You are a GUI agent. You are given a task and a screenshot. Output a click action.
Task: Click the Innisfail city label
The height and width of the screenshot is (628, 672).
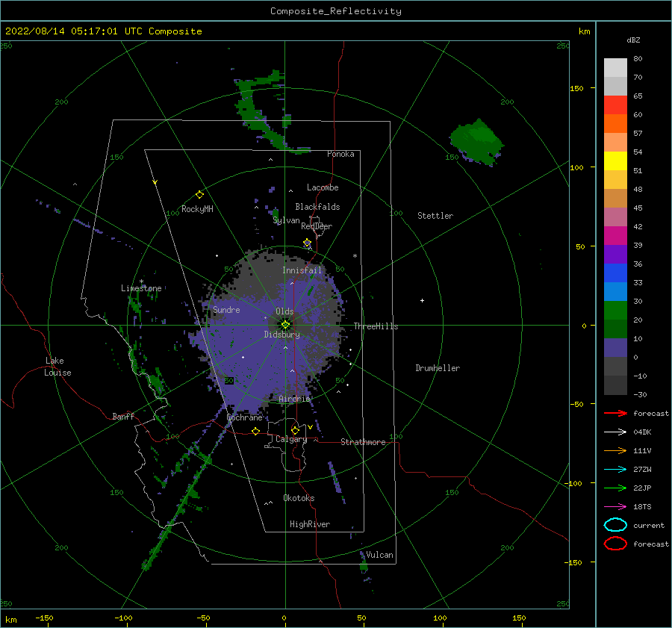pyautogui.click(x=302, y=270)
